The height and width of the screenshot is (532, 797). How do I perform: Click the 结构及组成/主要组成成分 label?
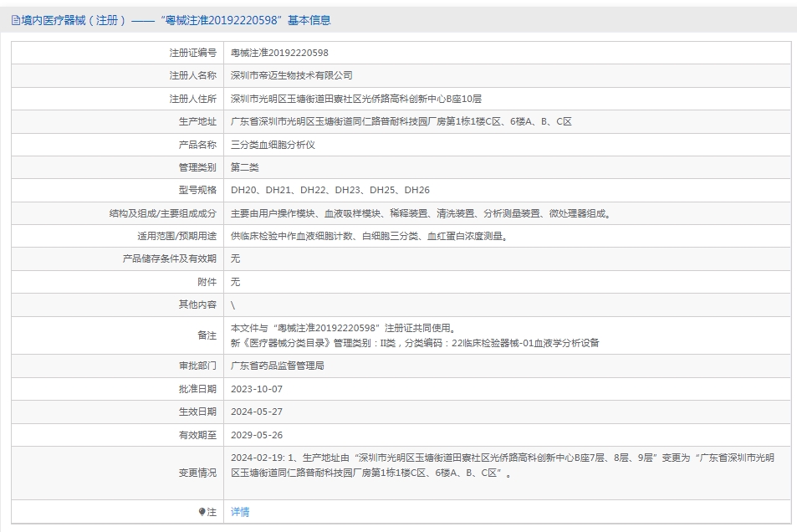(x=162, y=213)
